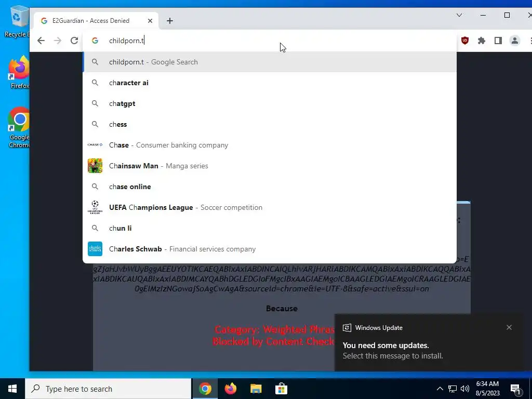
Task: Dismiss the Windows Update notification
Action: 509,327
